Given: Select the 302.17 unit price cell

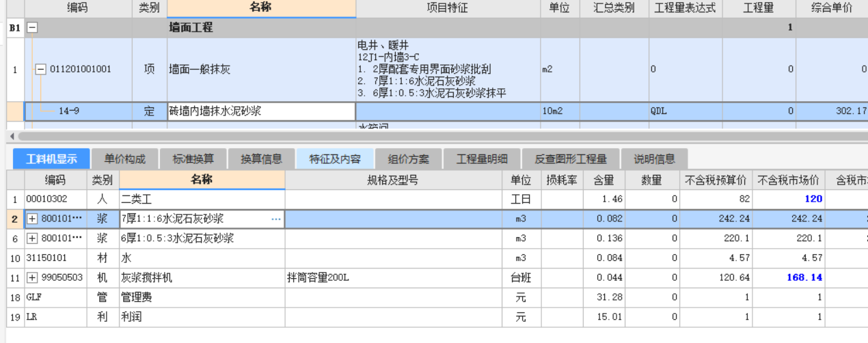Looking at the screenshot, I should coord(832,111).
